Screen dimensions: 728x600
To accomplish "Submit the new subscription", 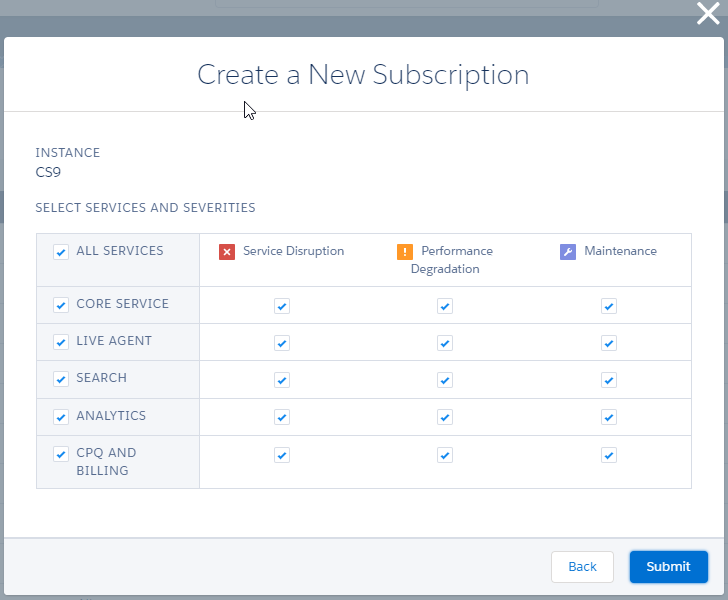I will point(669,567).
